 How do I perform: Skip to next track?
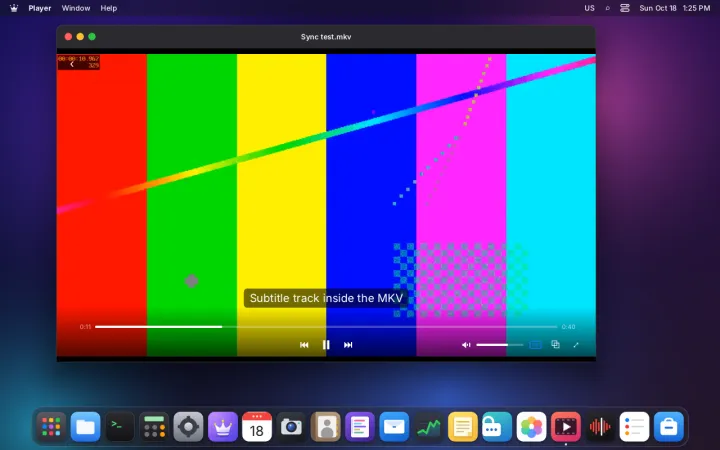point(348,345)
